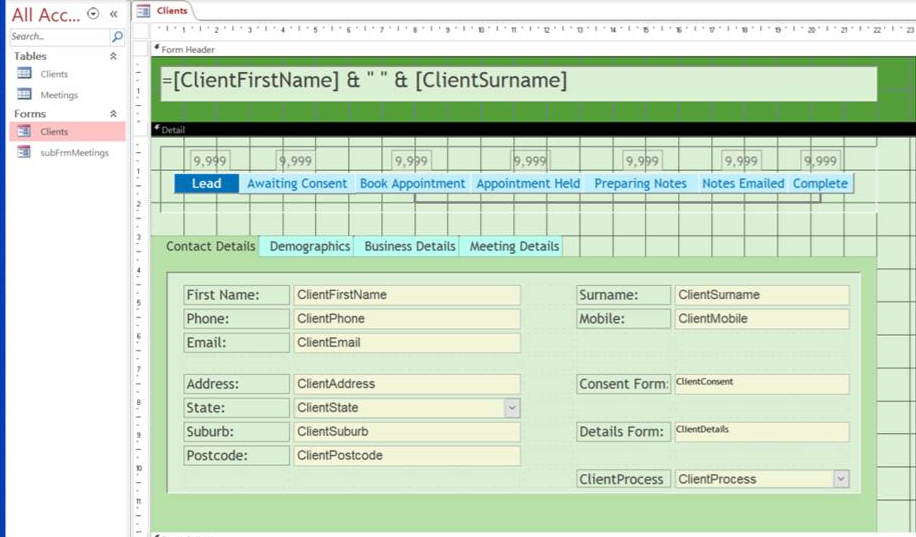Select the Preparing Notes toggle button
The image size is (916, 537).
[x=640, y=183]
